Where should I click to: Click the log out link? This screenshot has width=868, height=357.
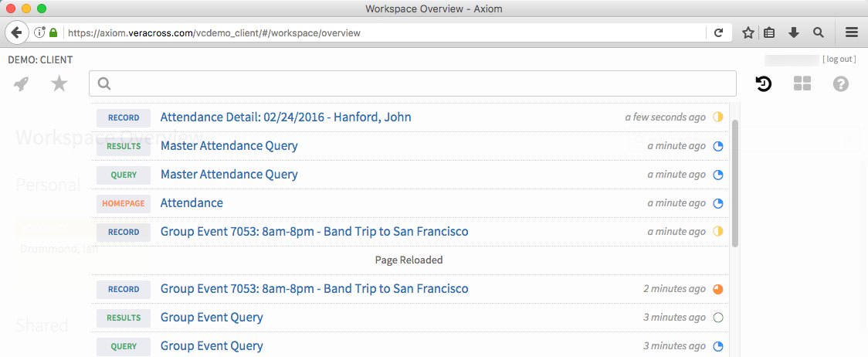click(839, 59)
